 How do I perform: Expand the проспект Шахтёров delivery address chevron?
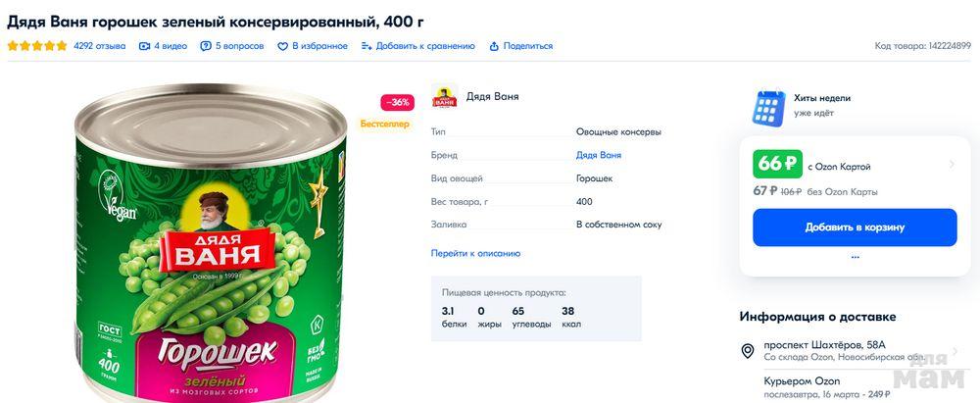tap(955, 350)
